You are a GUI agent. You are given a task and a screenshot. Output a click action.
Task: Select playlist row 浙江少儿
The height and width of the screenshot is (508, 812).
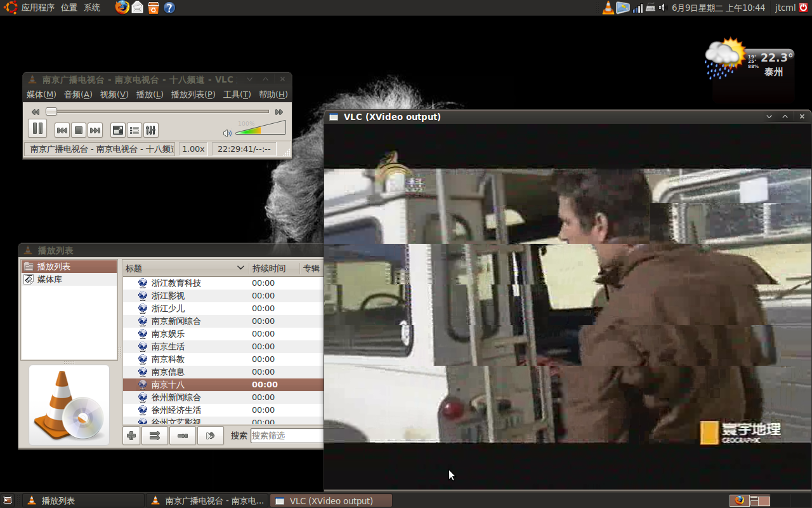[223, 309]
